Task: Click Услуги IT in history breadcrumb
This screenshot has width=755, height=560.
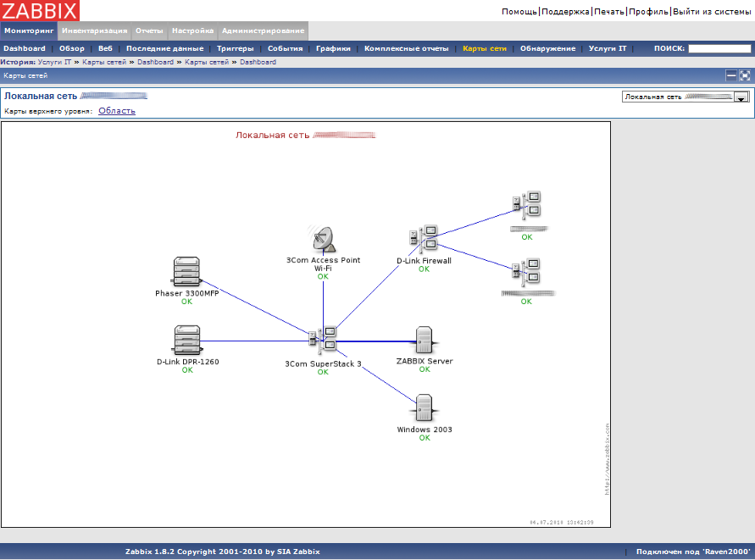Action: (x=54, y=62)
